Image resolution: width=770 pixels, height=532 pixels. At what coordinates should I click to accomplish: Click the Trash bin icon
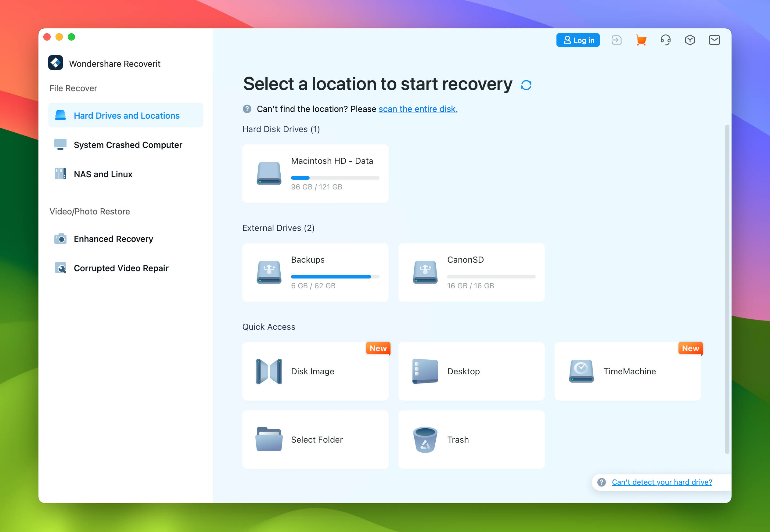[425, 439]
